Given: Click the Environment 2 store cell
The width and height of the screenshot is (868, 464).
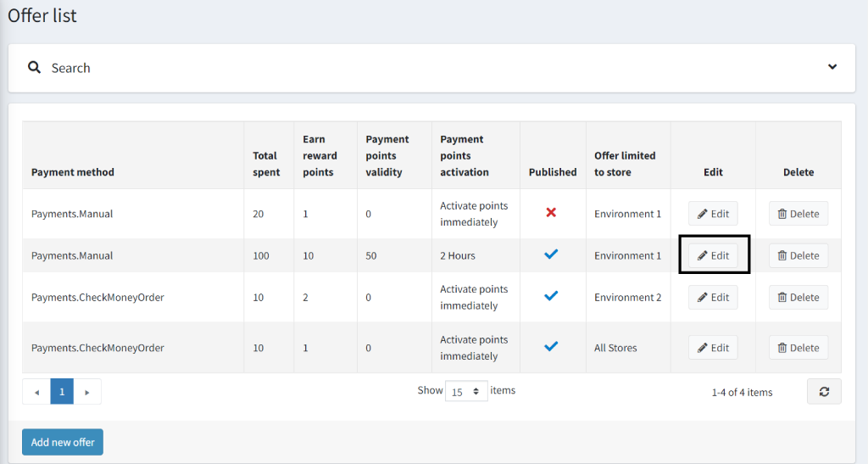Looking at the screenshot, I should pos(628,298).
